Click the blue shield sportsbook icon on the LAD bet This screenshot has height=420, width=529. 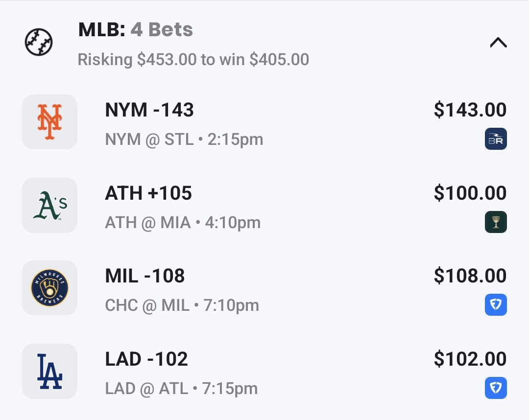click(496, 388)
